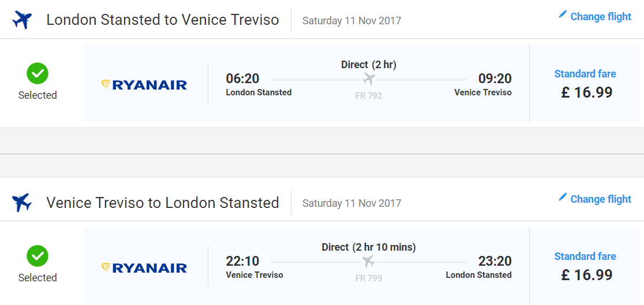The height and width of the screenshot is (305, 644).
Task: Click the 22:10 Venice Treviso departure time
Action: click(x=243, y=261)
